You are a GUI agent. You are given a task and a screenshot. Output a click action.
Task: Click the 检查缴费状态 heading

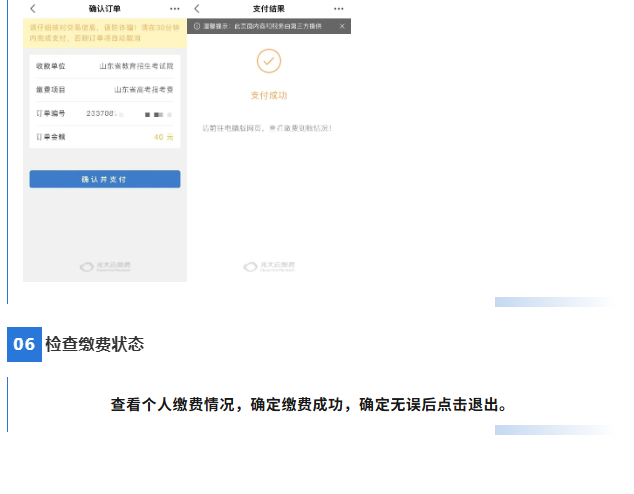pyautogui.click(x=94, y=345)
